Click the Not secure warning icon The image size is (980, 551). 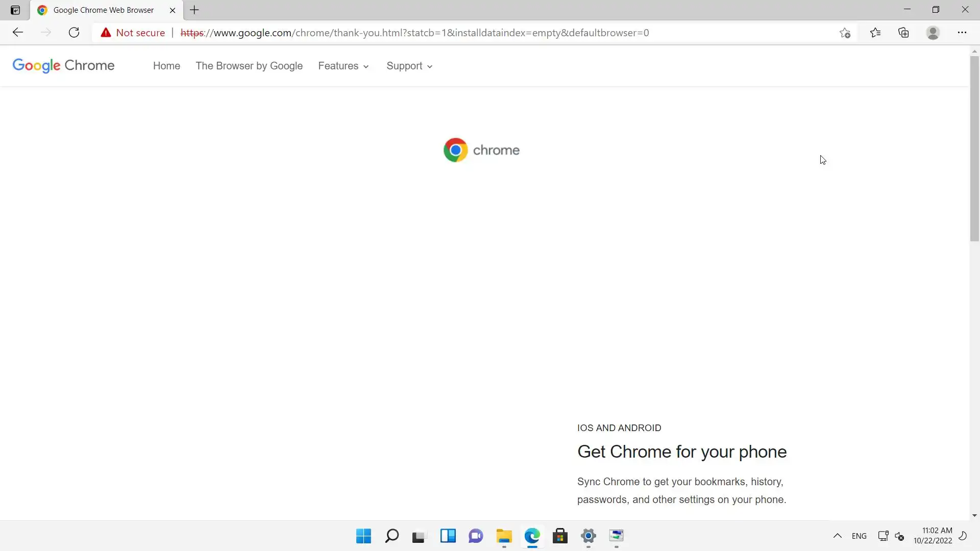point(106,33)
